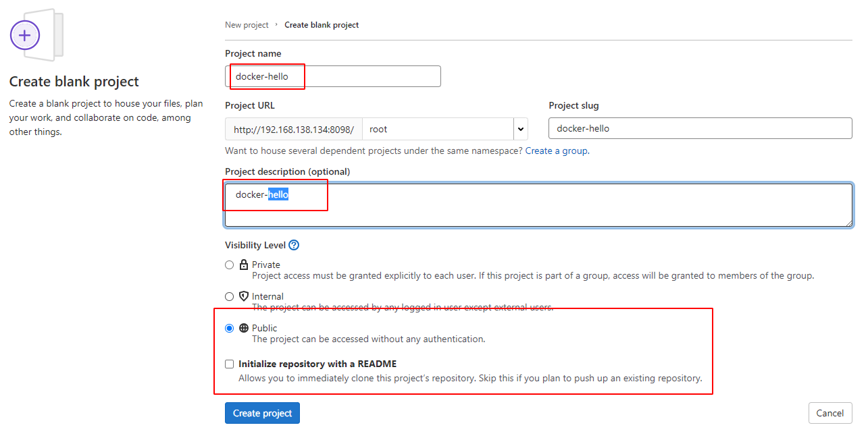
Task: Enable Initialize repository with a README
Action: 230,364
